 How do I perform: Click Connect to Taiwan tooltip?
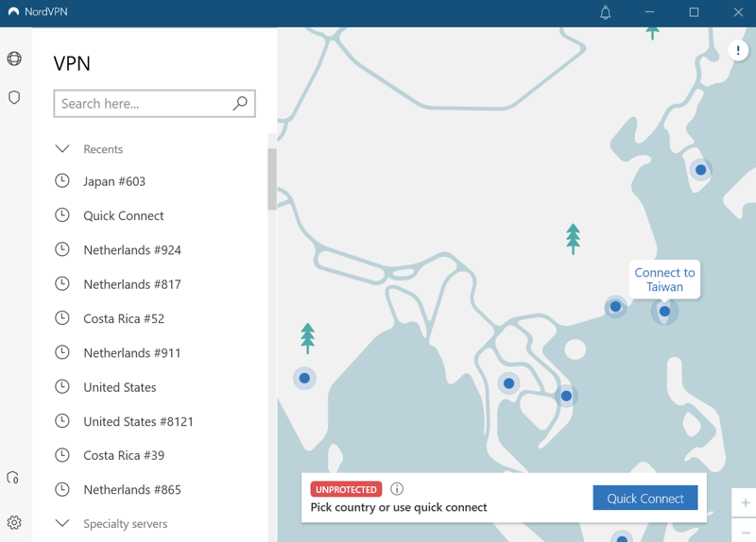pyautogui.click(x=664, y=279)
